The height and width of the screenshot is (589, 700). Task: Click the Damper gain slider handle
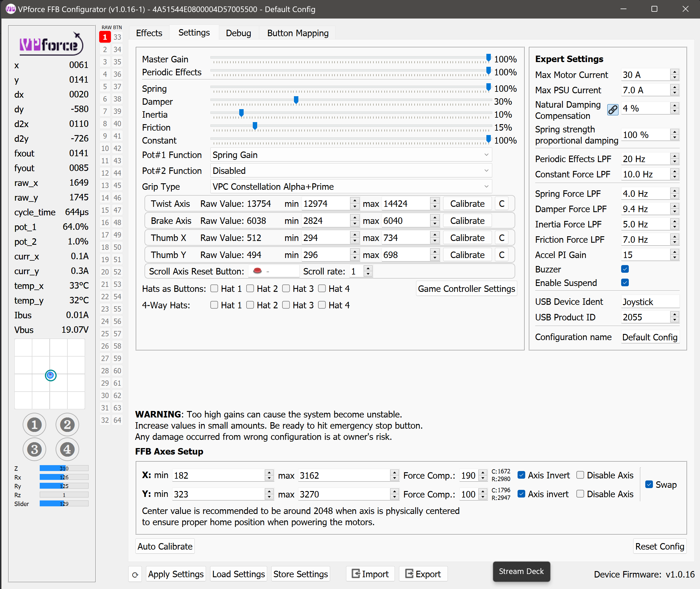click(296, 100)
